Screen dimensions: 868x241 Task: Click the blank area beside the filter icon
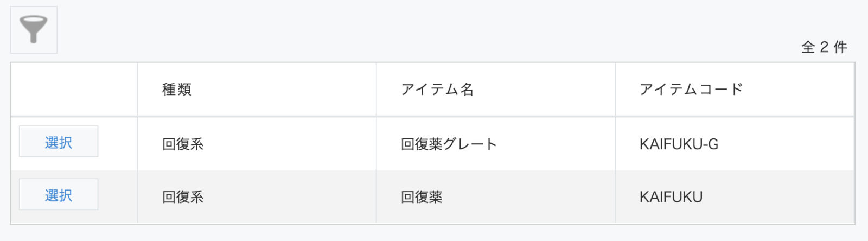point(380,30)
